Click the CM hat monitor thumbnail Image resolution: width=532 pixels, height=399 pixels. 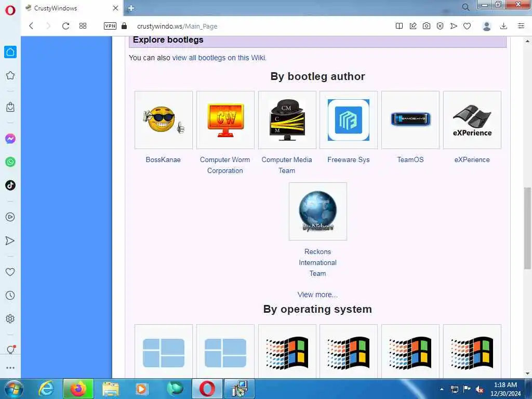287,120
